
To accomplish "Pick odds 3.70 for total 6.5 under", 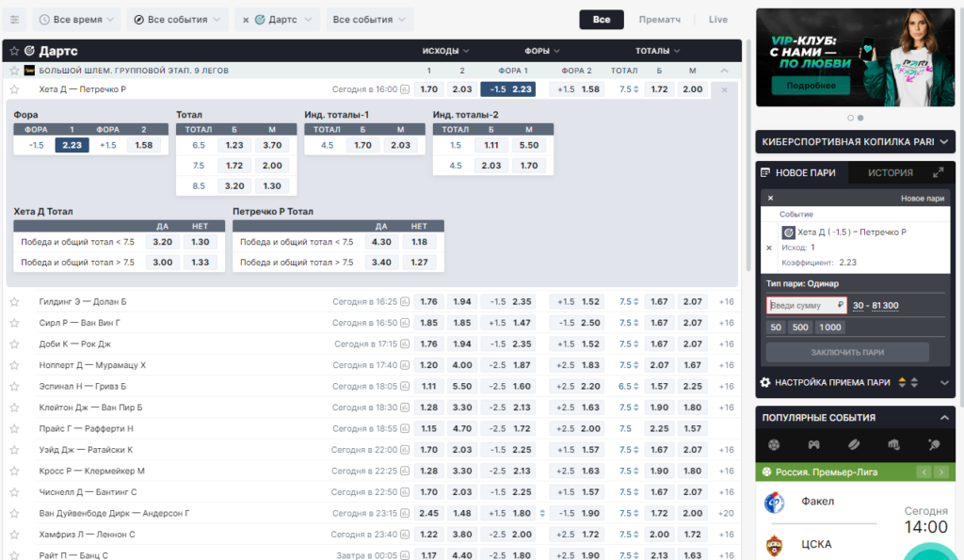I will (272, 145).
